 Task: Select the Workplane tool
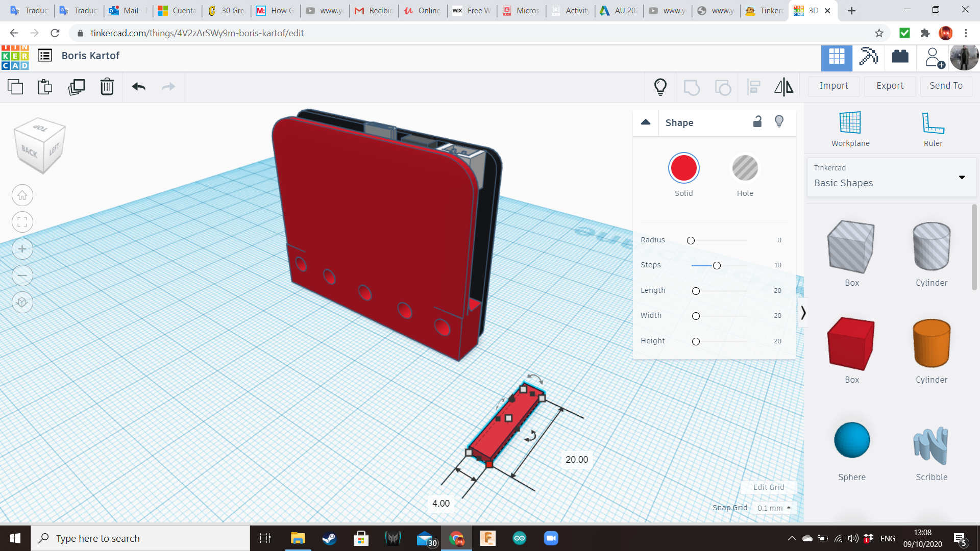[x=850, y=128]
